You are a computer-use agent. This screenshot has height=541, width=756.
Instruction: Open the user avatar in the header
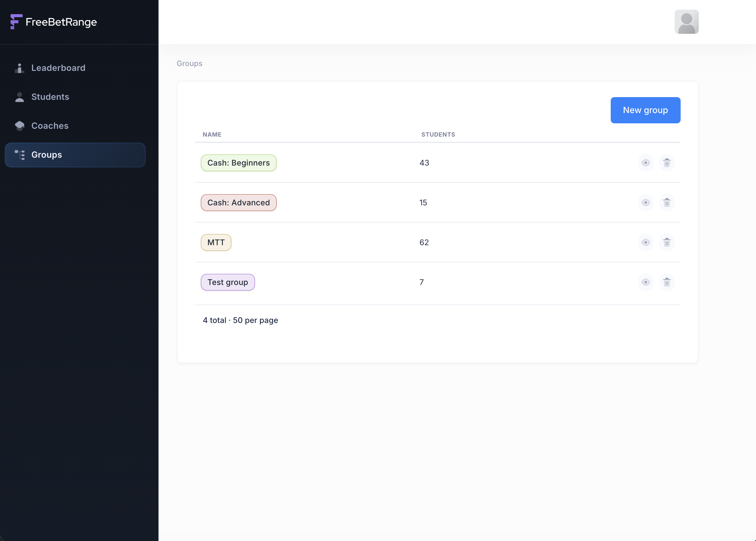pos(686,21)
